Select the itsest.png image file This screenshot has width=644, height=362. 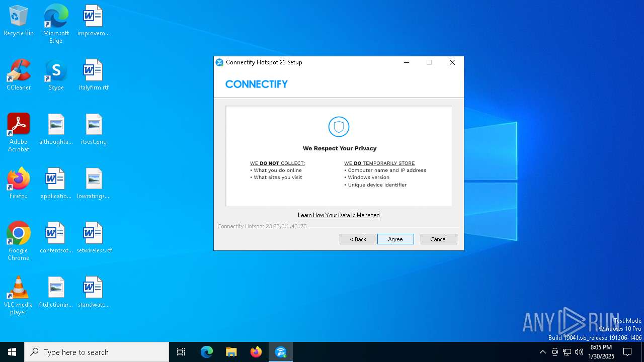click(x=94, y=130)
